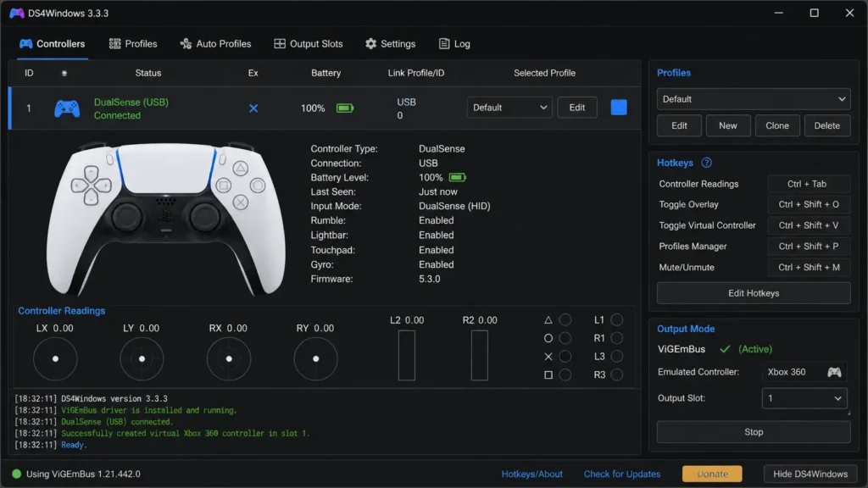Image resolution: width=868 pixels, height=488 pixels.
Task: Click the LX stick reading circle
Action: [55, 359]
